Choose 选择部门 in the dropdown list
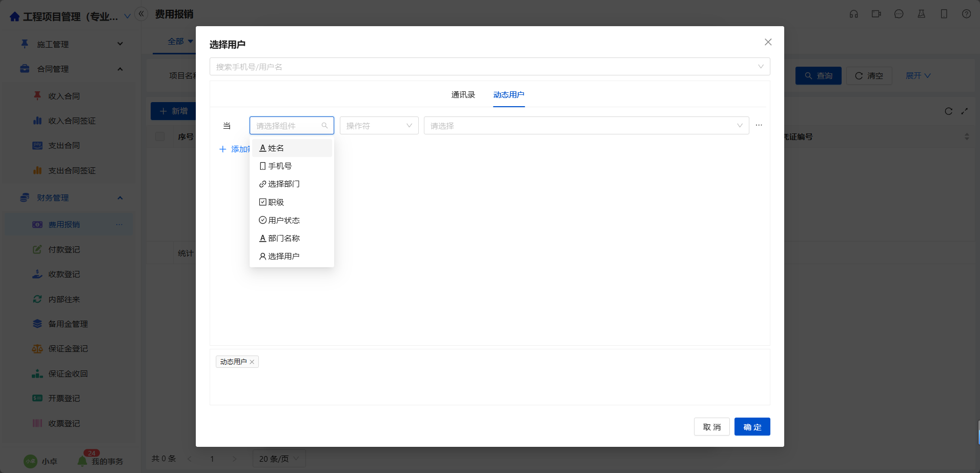This screenshot has width=980, height=473. point(283,184)
